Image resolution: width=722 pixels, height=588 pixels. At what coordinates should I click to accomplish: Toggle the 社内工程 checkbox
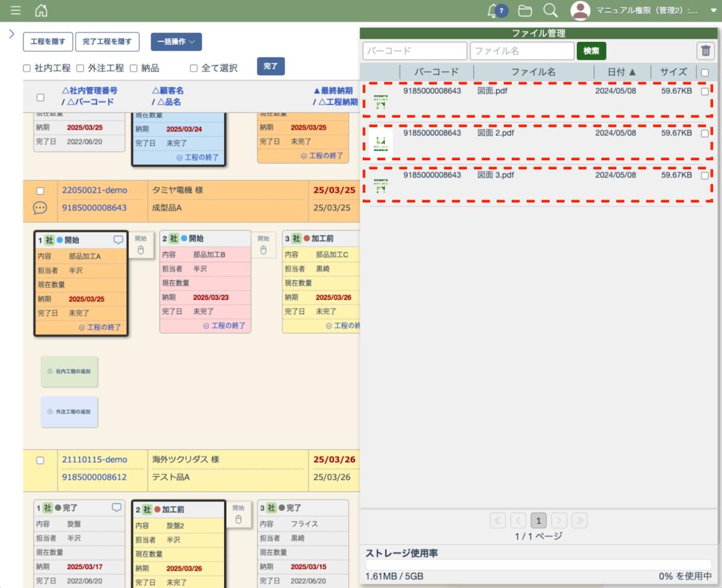click(27, 69)
